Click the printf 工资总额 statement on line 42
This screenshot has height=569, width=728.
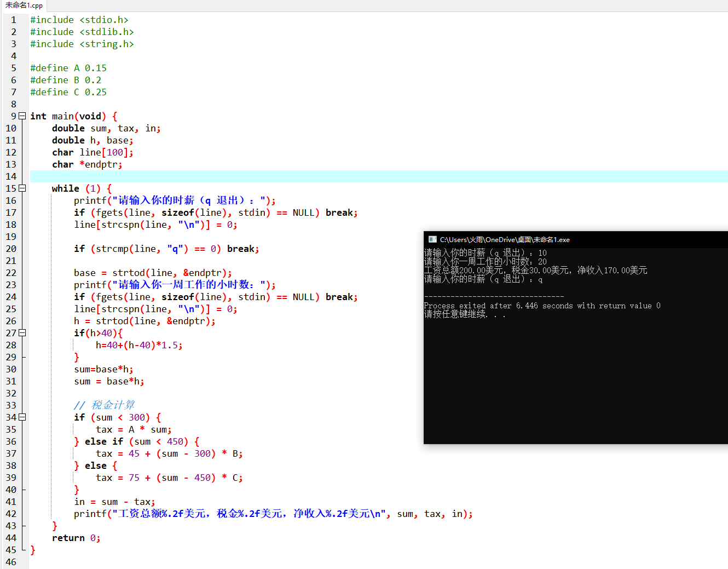point(273,514)
